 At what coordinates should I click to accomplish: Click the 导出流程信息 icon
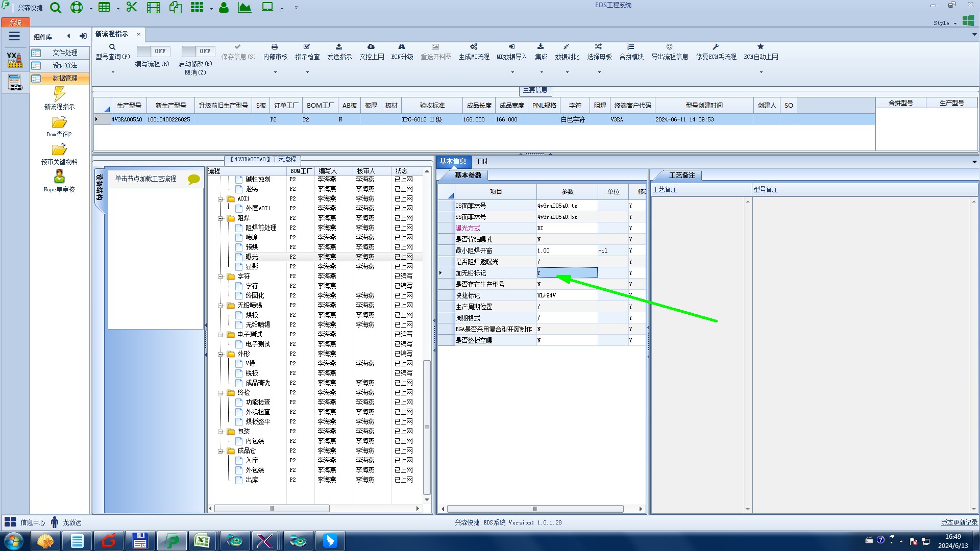coord(669,47)
